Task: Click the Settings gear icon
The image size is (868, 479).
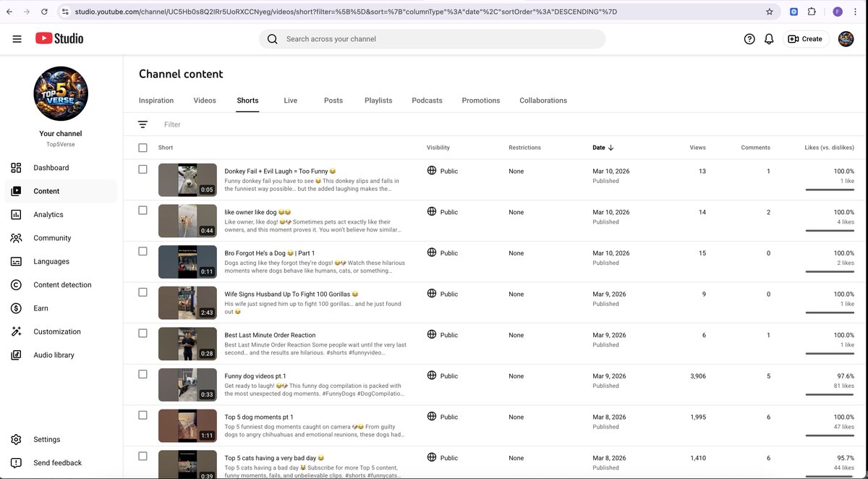Action: point(16,439)
